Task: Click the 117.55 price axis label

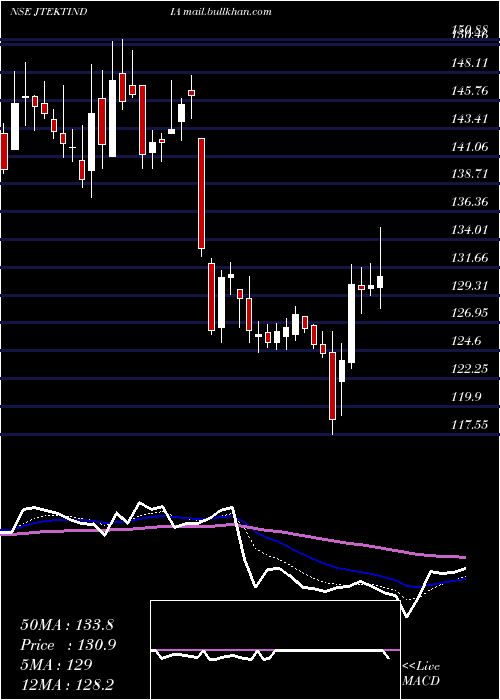Action: (x=470, y=424)
